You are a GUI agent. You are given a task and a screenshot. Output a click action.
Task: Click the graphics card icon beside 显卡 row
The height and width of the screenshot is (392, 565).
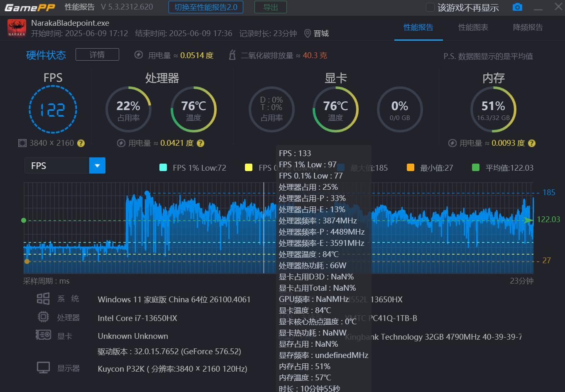(43, 335)
